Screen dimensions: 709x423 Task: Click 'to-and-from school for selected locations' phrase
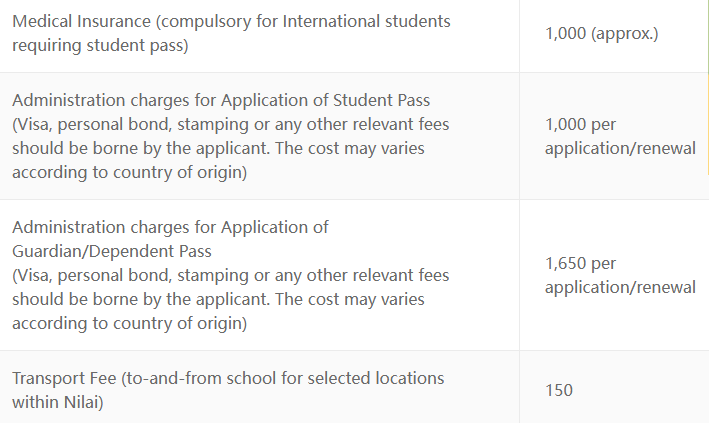pyautogui.click(x=285, y=378)
